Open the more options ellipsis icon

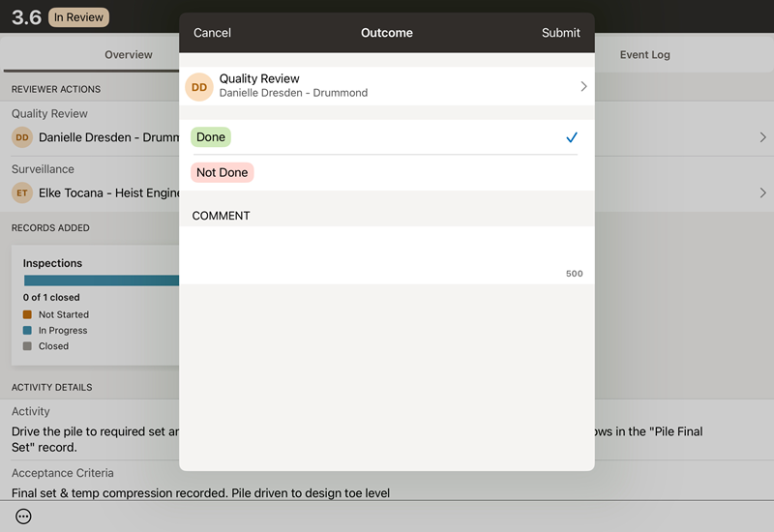(23, 517)
